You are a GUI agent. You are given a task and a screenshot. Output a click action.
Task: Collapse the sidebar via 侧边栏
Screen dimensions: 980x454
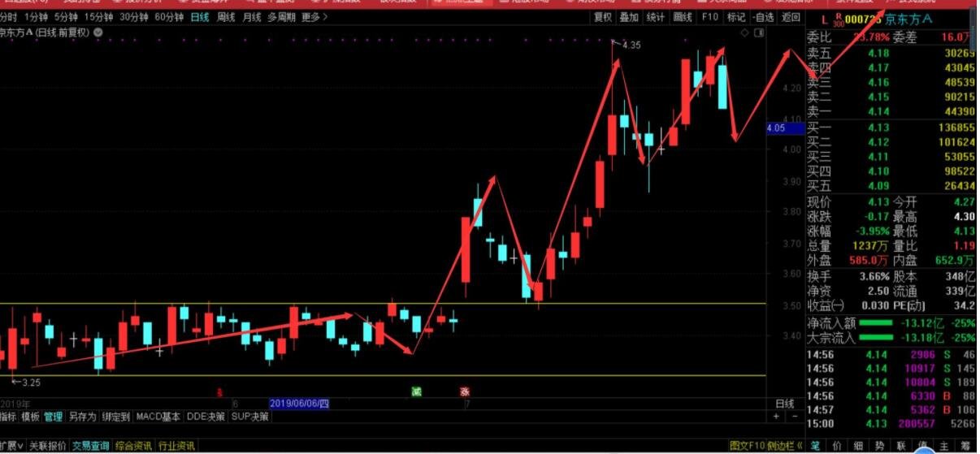click(x=786, y=445)
